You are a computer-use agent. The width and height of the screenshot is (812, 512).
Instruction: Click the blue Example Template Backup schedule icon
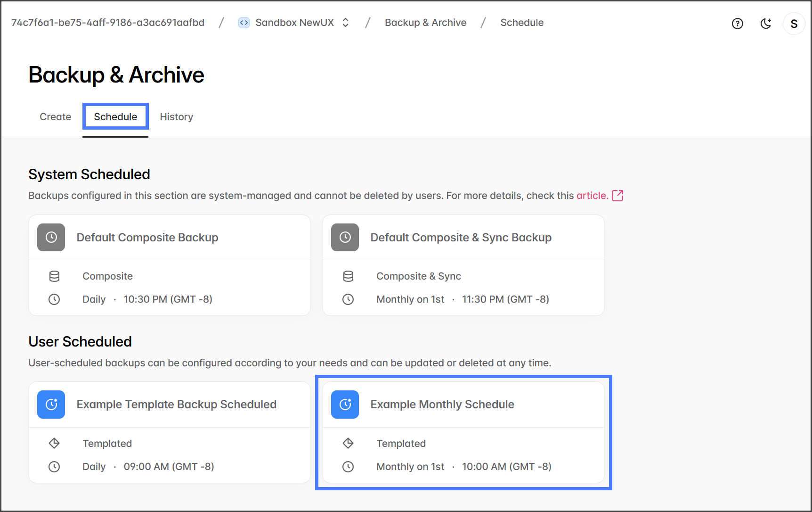tap(51, 405)
